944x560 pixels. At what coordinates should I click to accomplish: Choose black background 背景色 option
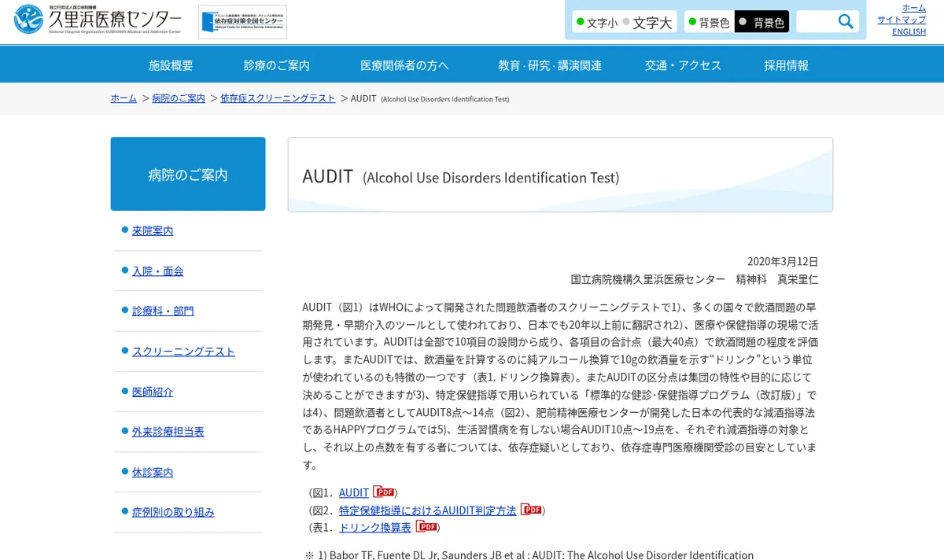point(761,23)
